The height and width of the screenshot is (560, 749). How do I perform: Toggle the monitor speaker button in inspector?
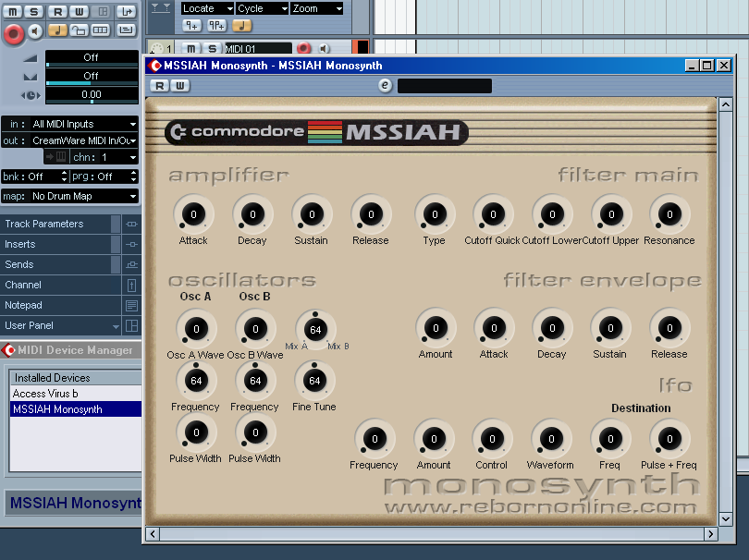tap(34, 31)
